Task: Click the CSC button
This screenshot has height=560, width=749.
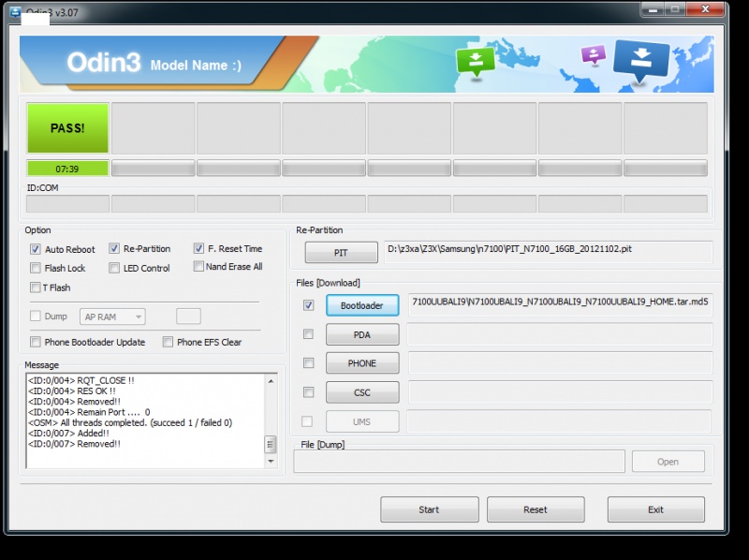Action: (x=362, y=392)
